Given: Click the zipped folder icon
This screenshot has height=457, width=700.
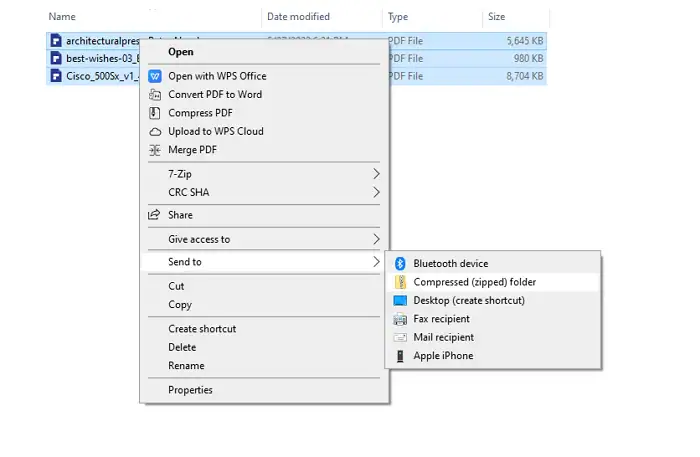Looking at the screenshot, I should coord(400,282).
